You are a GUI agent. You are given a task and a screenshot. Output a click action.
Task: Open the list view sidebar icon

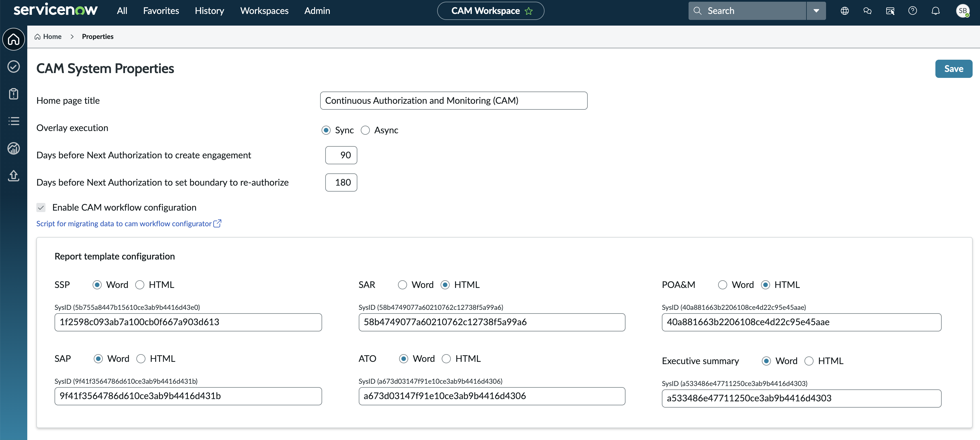click(x=14, y=121)
